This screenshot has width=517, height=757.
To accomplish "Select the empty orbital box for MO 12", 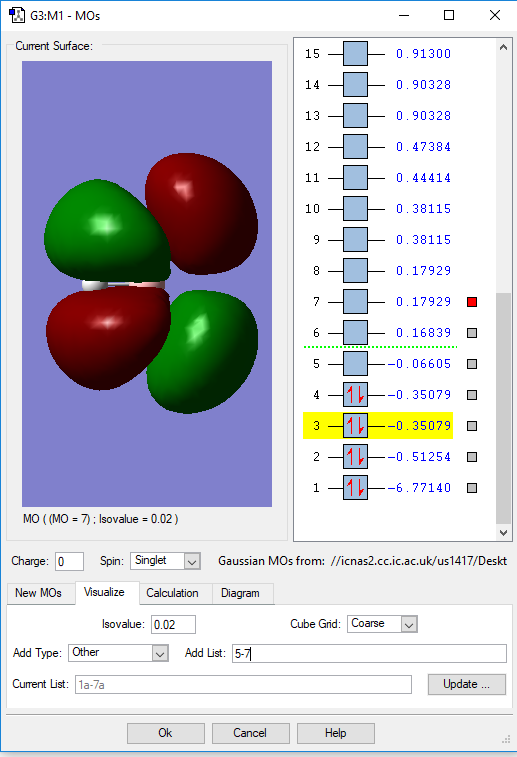I will pyautogui.click(x=355, y=147).
